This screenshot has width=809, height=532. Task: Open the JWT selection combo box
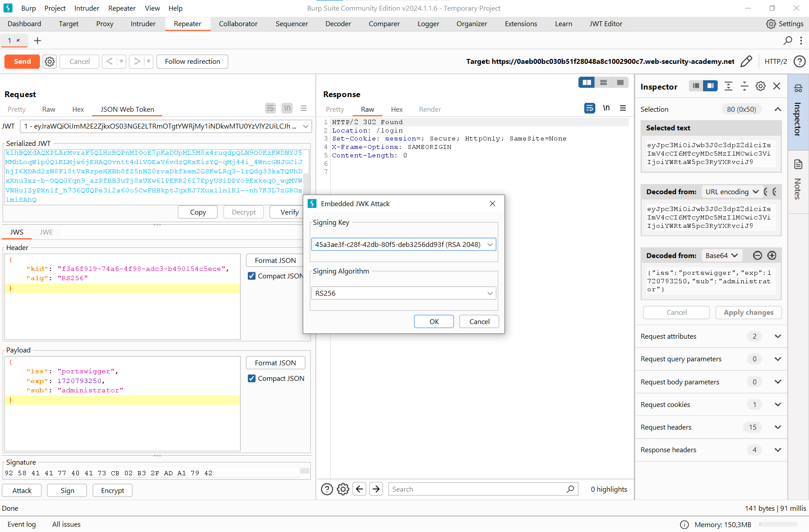166,126
